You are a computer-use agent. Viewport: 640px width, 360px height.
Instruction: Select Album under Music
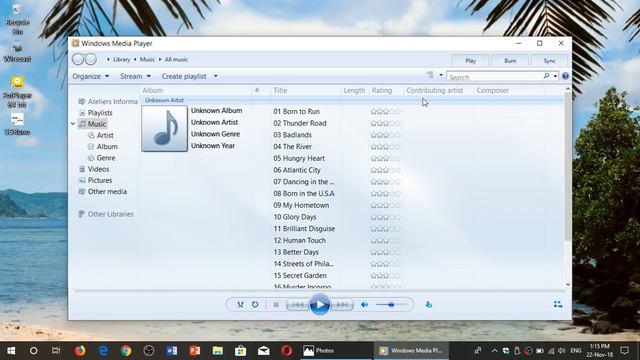tap(107, 147)
